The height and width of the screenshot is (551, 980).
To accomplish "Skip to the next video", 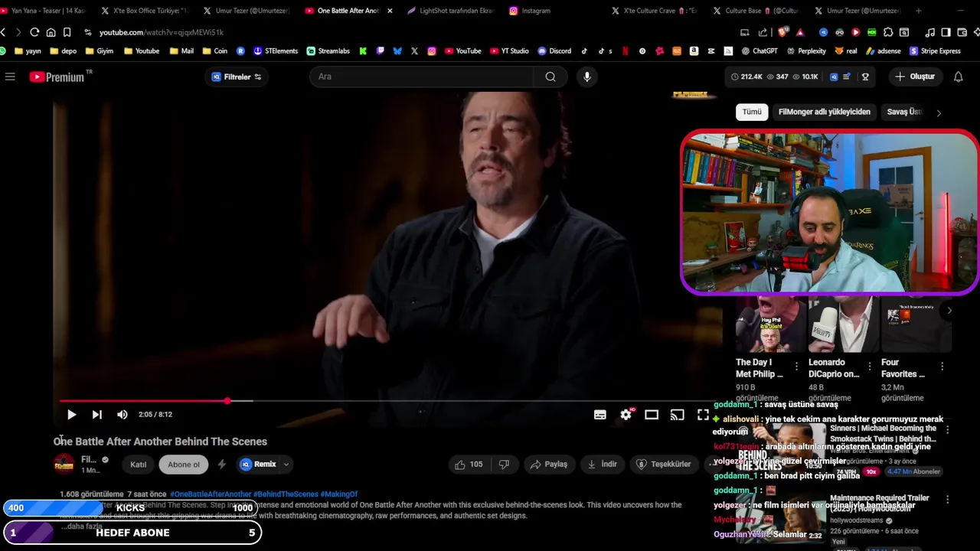I will click(97, 415).
